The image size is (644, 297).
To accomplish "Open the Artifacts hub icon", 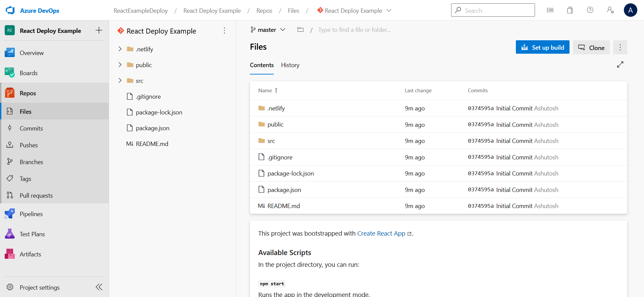I will [10, 254].
